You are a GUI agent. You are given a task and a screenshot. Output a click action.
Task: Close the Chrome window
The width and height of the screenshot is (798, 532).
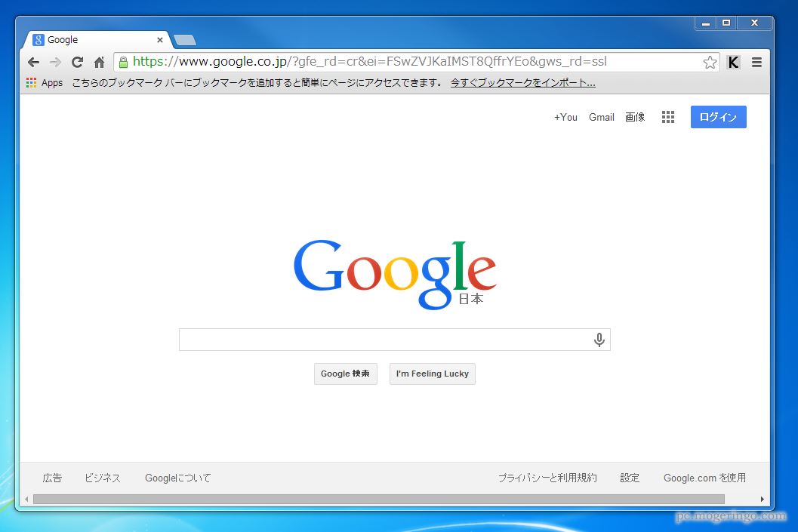pyautogui.click(x=755, y=23)
